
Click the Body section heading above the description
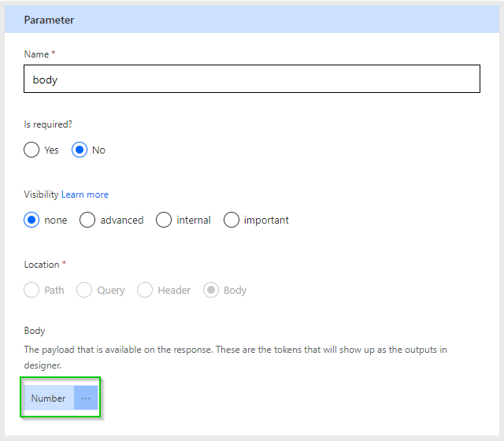click(35, 331)
